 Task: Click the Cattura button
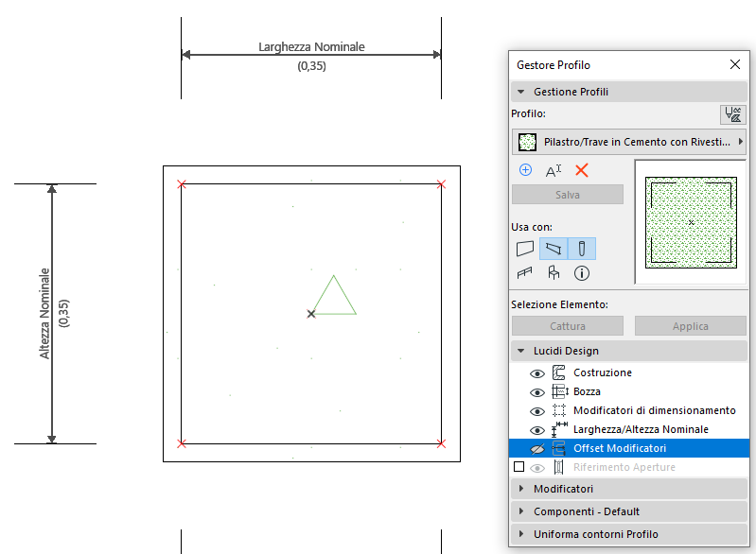click(x=568, y=326)
